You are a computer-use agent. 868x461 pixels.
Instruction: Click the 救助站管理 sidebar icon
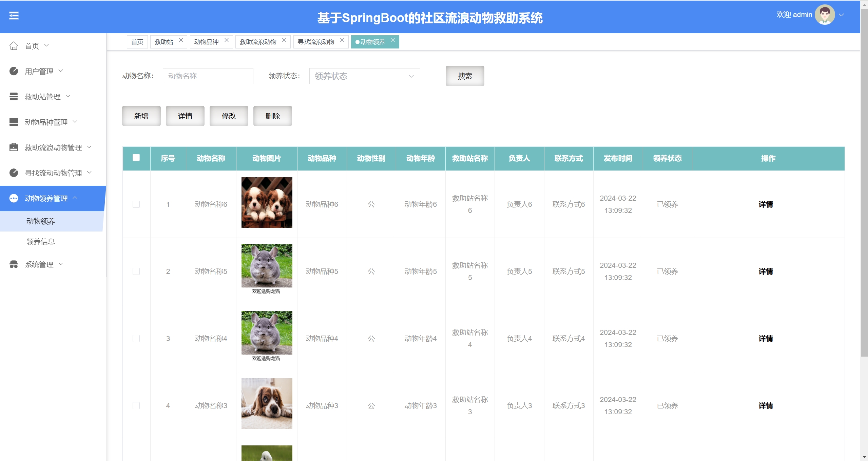pos(14,97)
